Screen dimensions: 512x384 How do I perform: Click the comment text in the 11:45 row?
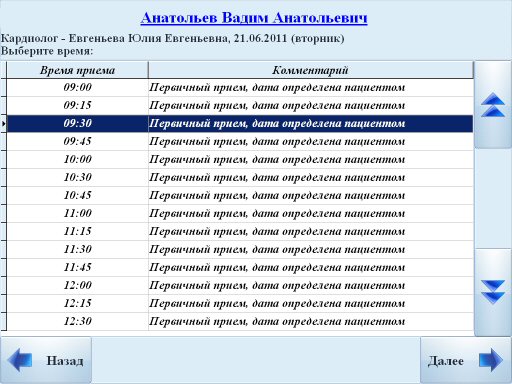click(277, 268)
